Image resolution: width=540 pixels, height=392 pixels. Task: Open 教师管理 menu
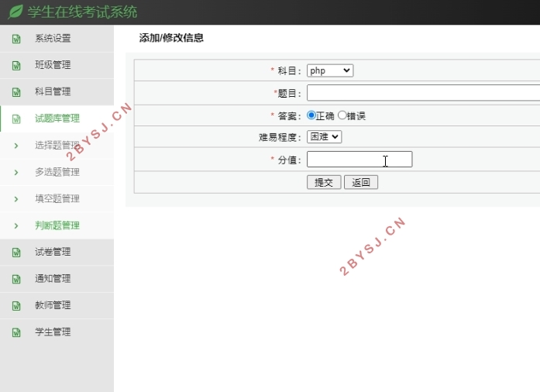click(57, 305)
